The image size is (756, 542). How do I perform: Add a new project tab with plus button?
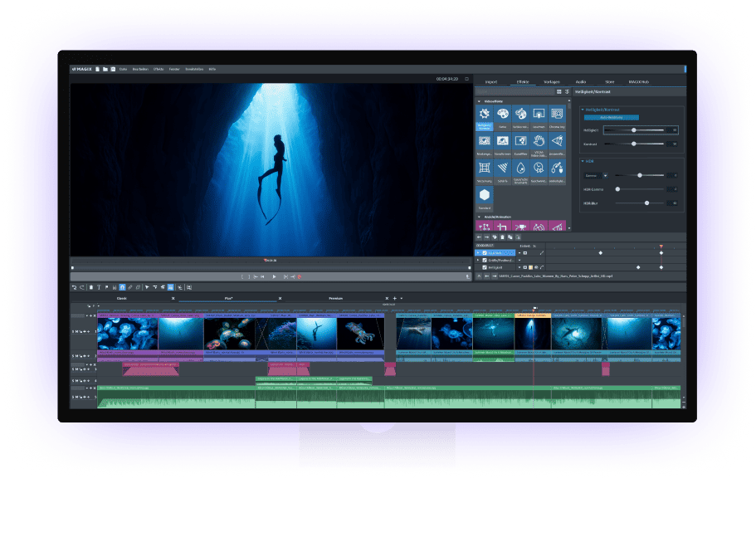397,297
